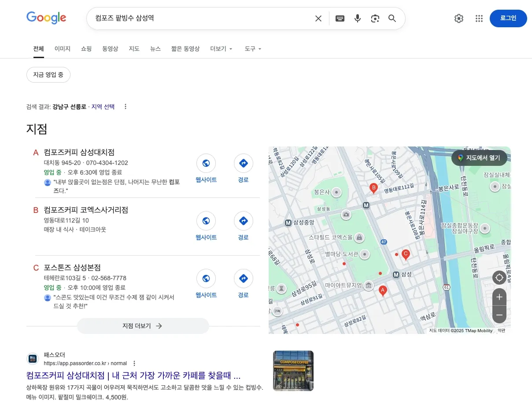This screenshot has width=532, height=410.
Task: Open the on-screen keyboard input tool
Action: pos(340,18)
